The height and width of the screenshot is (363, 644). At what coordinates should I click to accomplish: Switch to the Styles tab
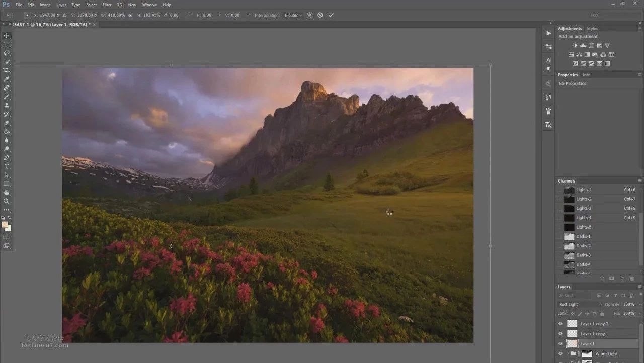(x=592, y=29)
